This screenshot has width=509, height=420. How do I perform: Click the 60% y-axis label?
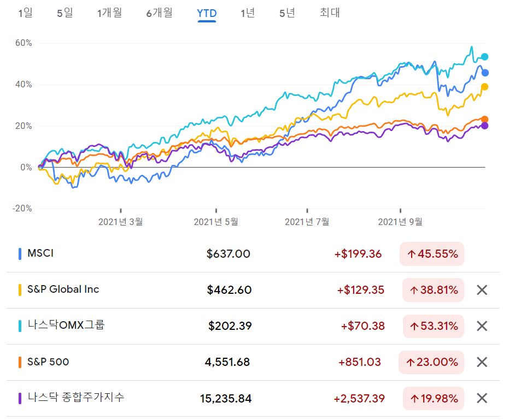[24, 43]
